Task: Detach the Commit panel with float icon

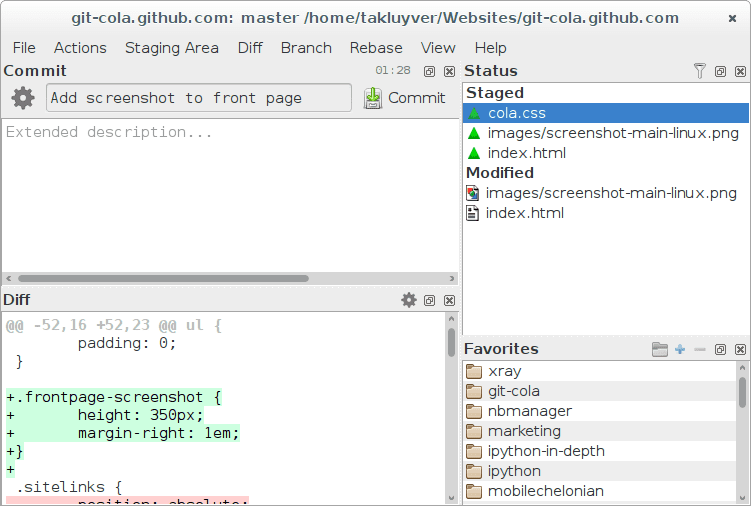Action: pyautogui.click(x=429, y=71)
